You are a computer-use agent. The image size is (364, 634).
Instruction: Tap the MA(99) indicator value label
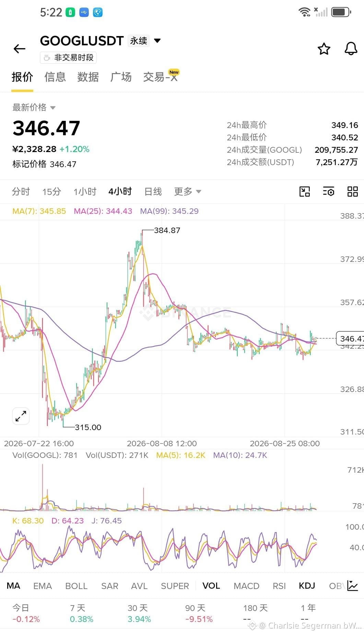[x=169, y=211]
